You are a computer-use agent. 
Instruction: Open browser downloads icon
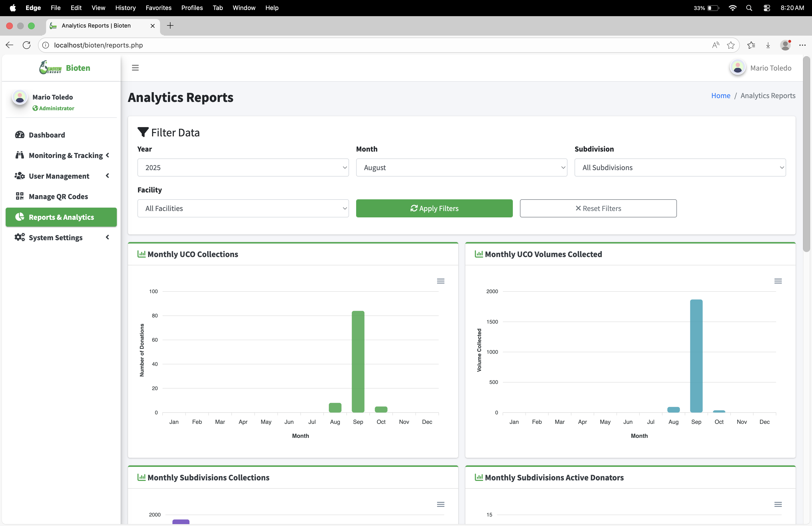pos(768,45)
